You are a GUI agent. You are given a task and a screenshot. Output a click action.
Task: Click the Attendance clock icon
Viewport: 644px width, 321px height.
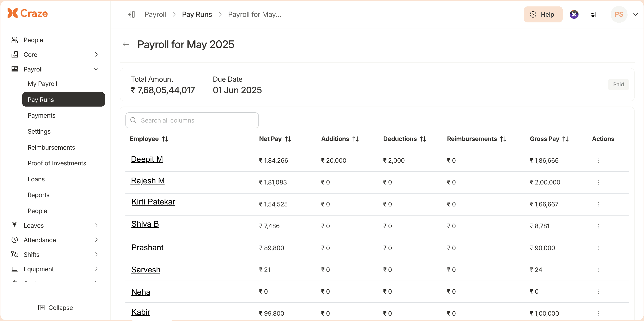pos(14,240)
